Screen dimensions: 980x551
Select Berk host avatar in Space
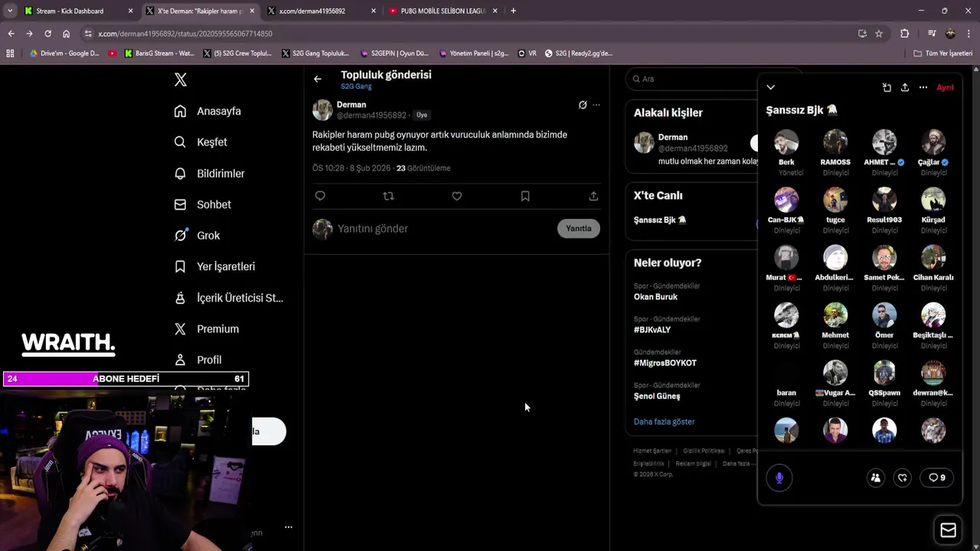[786, 142]
